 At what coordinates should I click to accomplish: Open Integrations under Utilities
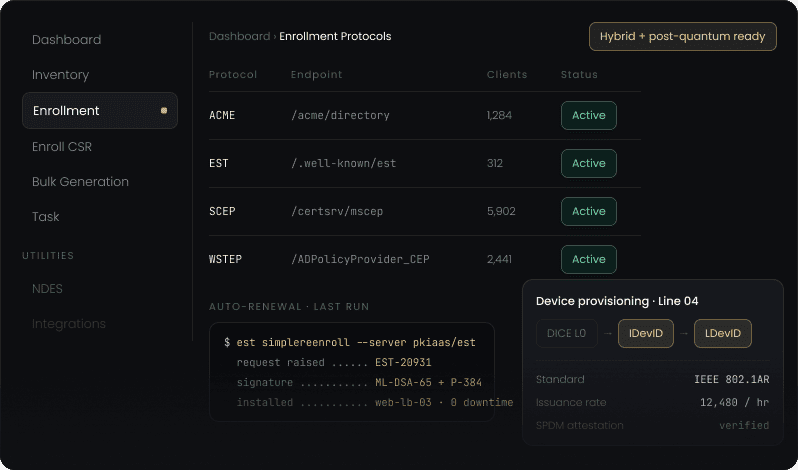(69, 324)
